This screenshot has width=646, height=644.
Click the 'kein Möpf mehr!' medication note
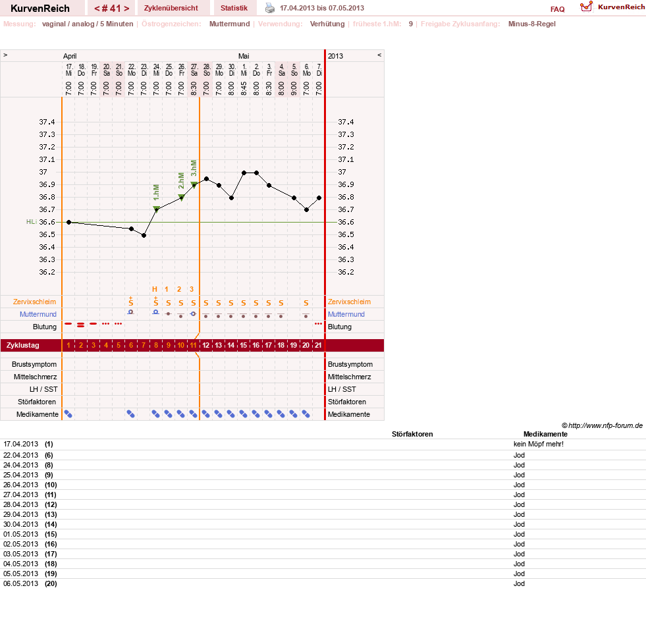pos(539,444)
